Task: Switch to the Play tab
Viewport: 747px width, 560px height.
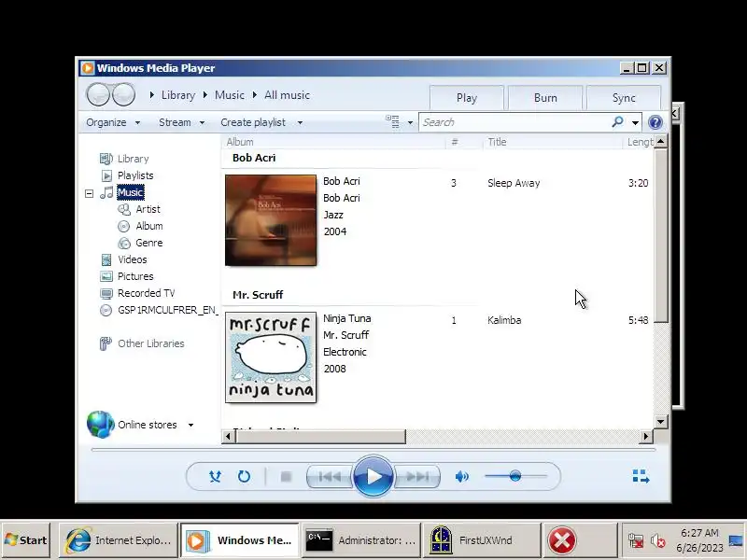Action: pyautogui.click(x=466, y=98)
